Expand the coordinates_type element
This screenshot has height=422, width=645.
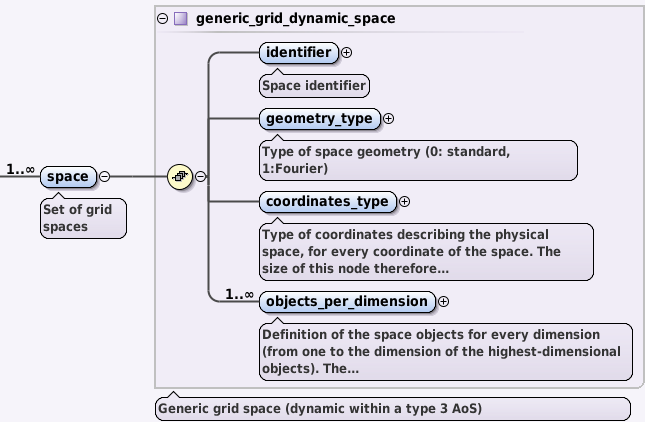[x=405, y=201]
